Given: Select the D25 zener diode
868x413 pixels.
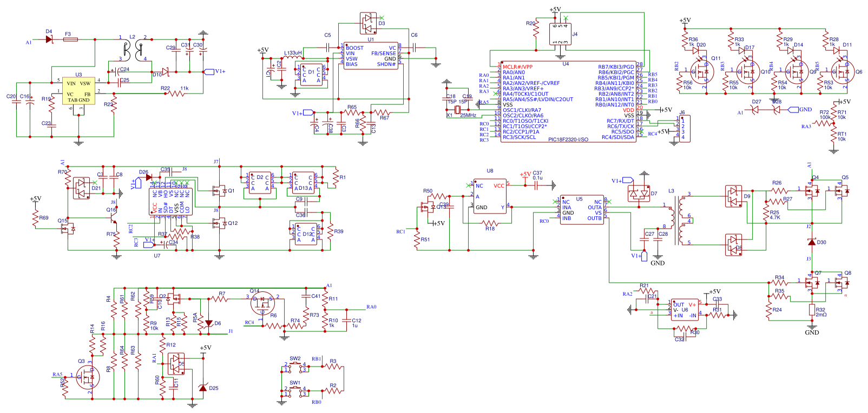Looking at the screenshot, I should coord(203,388).
